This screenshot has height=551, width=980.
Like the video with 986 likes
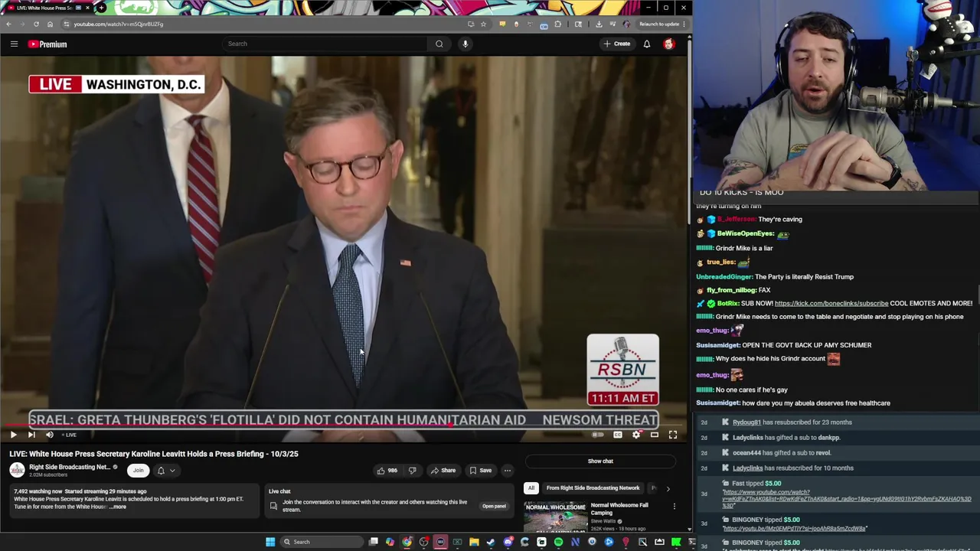(387, 471)
